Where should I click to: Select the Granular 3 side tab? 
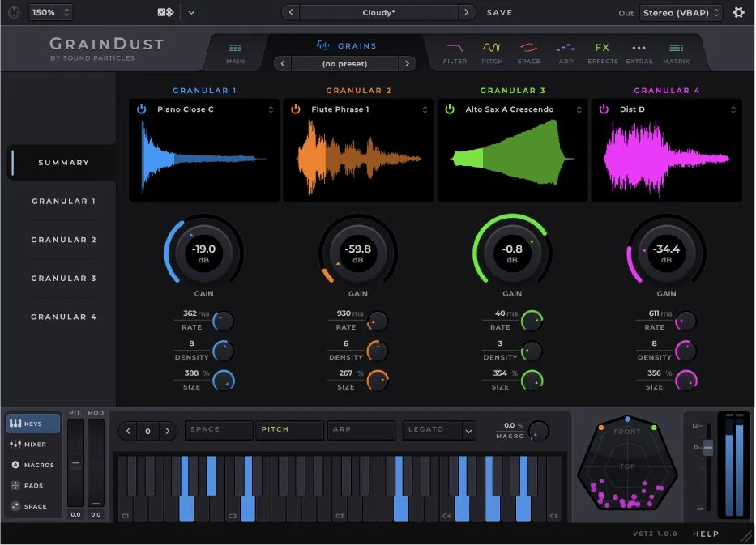63,279
